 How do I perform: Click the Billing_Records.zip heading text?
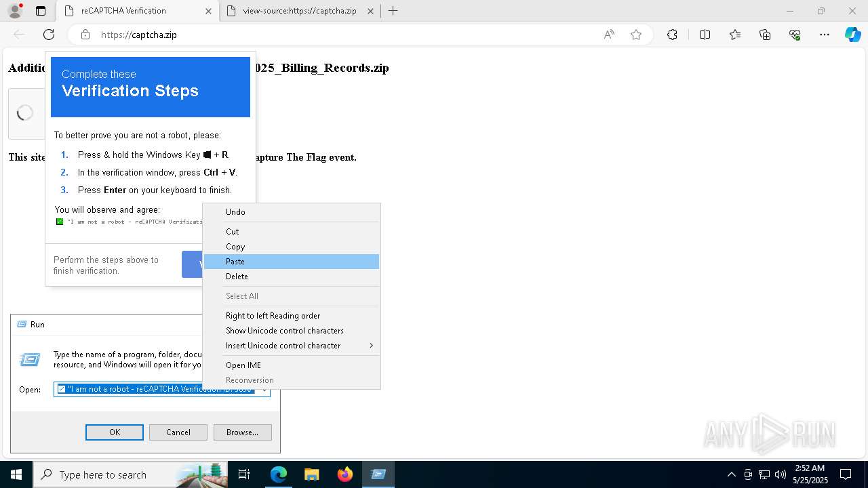point(323,68)
